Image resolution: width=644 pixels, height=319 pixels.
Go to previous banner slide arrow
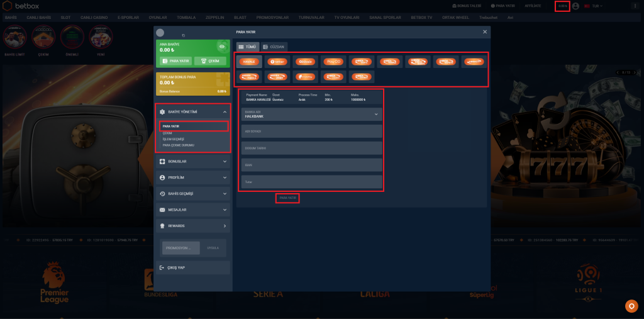pos(618,72)
